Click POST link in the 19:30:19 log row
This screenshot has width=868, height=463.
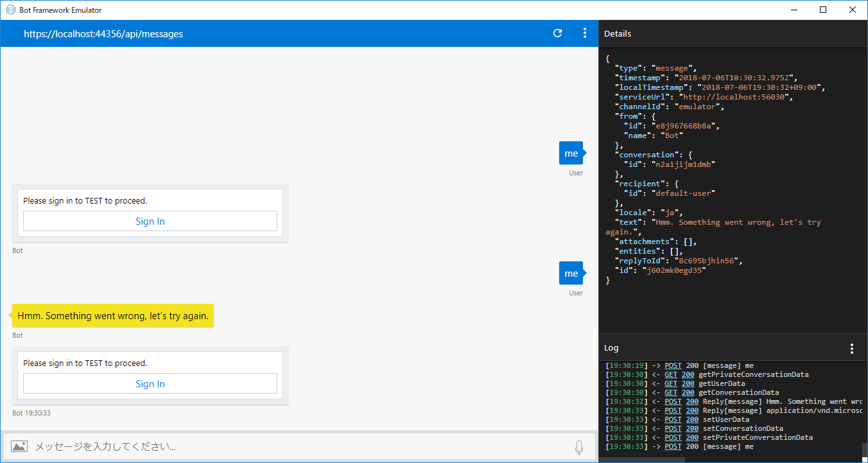tap(673, 365)
